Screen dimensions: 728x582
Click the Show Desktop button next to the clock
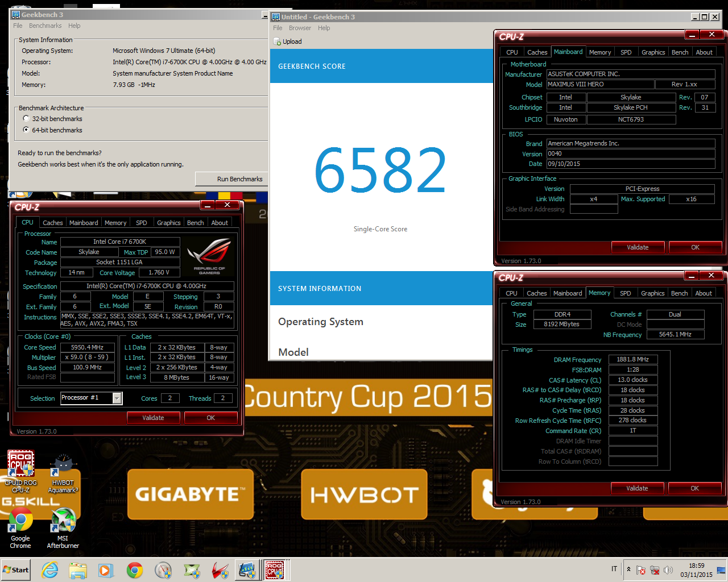coord(722,570)
